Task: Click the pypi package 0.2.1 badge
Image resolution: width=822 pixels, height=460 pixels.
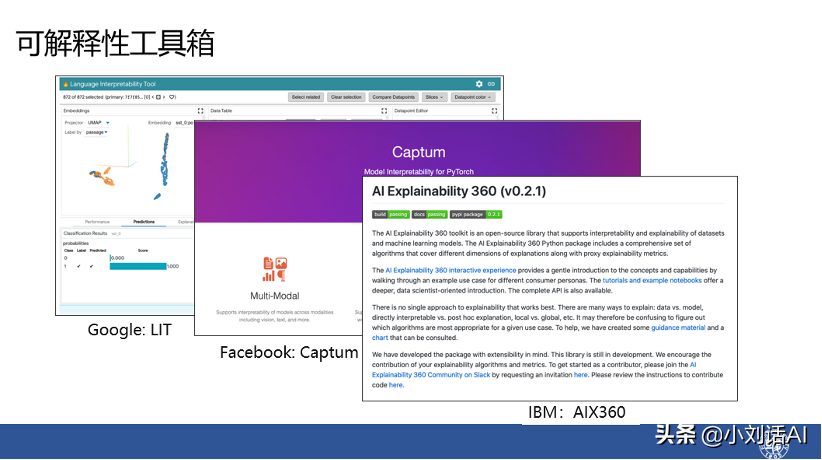Action: click(x=476, y=214)
